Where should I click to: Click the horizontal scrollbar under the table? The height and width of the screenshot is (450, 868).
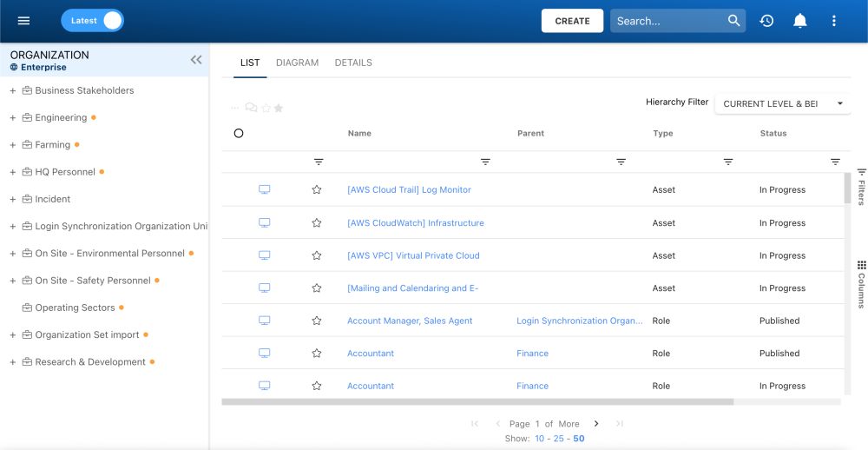click(x=477, y=402)
